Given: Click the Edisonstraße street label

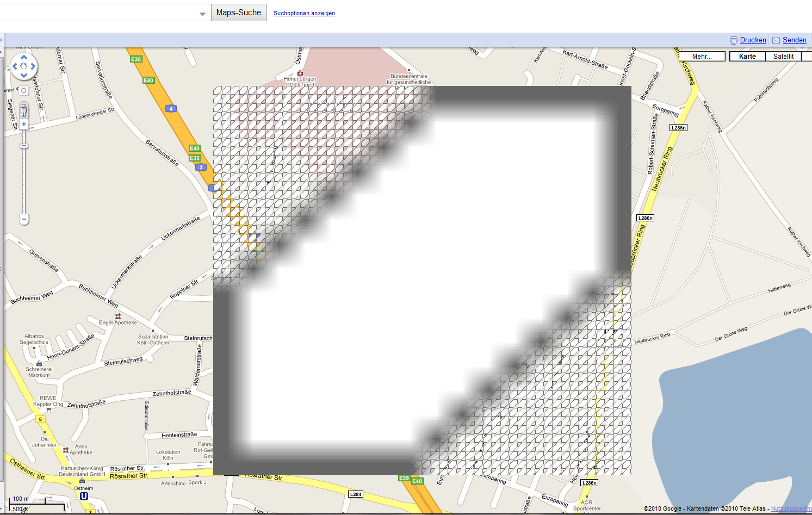Looking at the screenshot, I should pyautogui.click(x=146, y=416).
